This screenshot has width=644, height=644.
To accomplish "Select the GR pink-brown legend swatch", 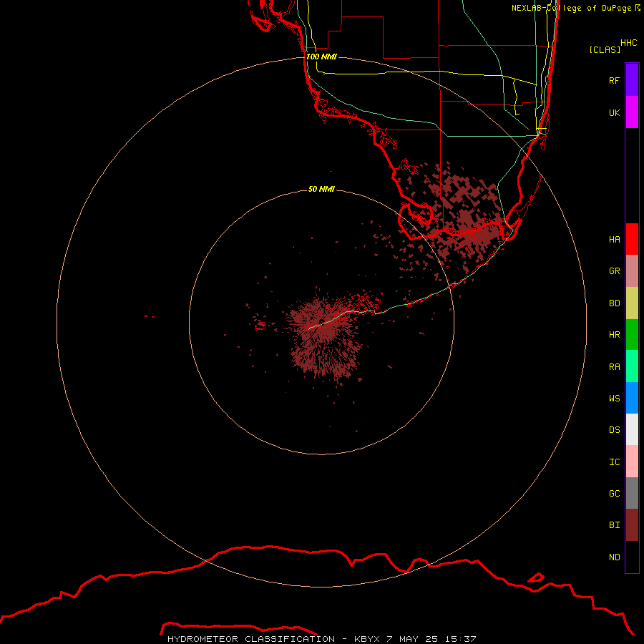I will pyautogui.click(x=632, y=271).
